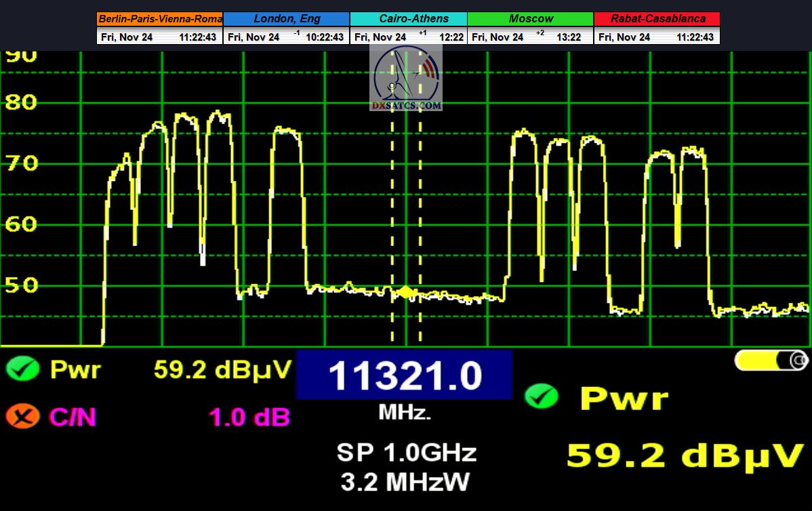Click the C/N 1.0 dB reading
The height and width of the screenshot is (511, 812).
(249, 417)
